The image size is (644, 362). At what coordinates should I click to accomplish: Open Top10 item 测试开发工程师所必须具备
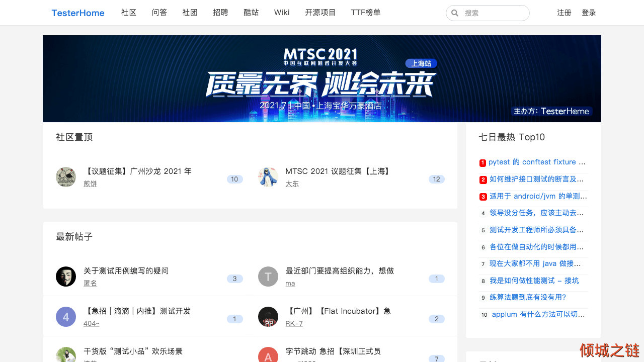coord(537,230)
